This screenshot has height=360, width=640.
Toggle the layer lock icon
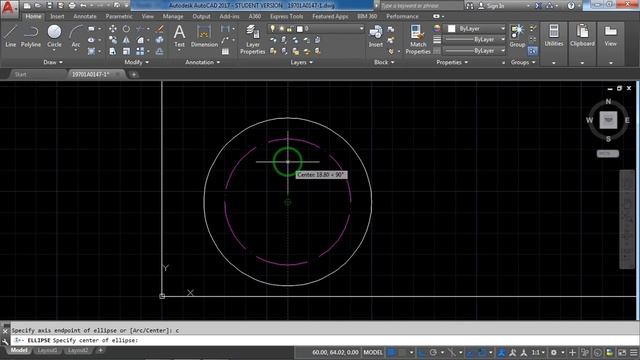coord(289,29)
